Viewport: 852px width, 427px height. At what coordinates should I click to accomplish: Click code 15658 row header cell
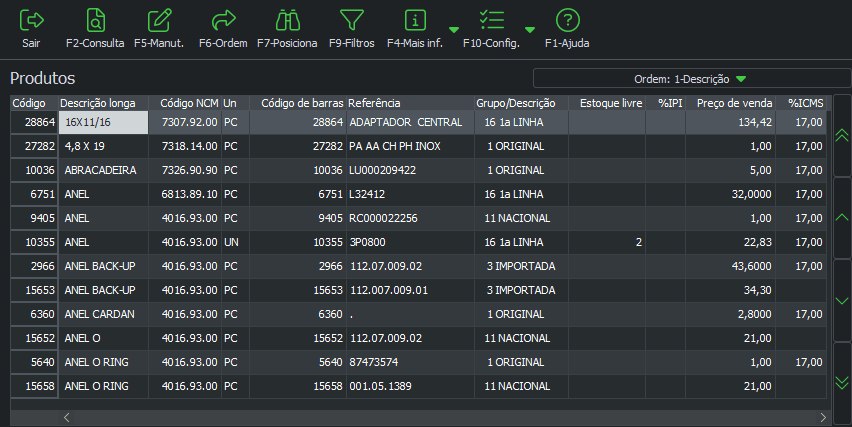(x=34, y=386)
